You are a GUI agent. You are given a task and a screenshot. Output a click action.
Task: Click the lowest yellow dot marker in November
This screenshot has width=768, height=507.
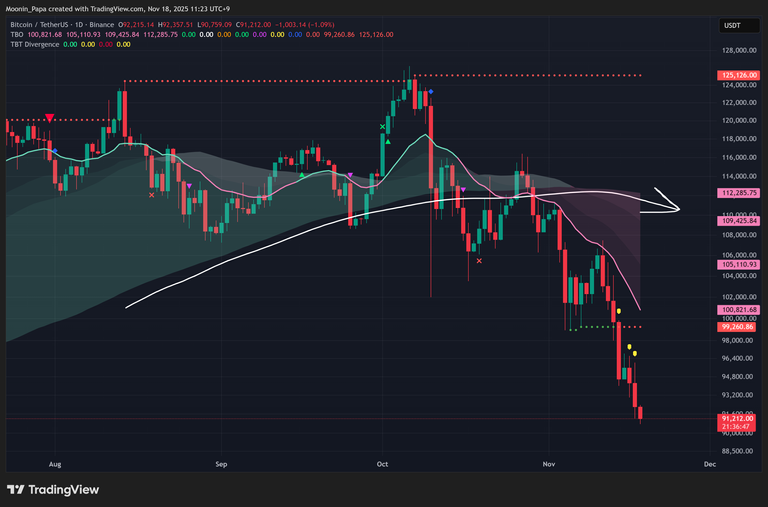point(635,353)
